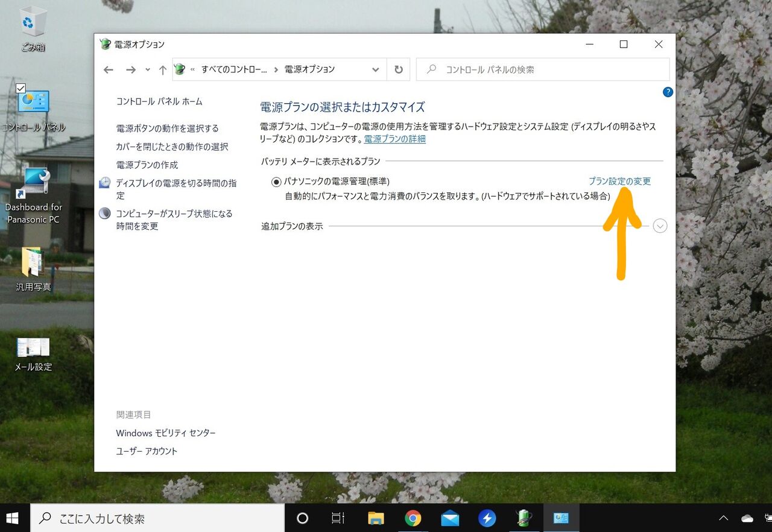Open Windows モビリティ センター link

[166, 433]
